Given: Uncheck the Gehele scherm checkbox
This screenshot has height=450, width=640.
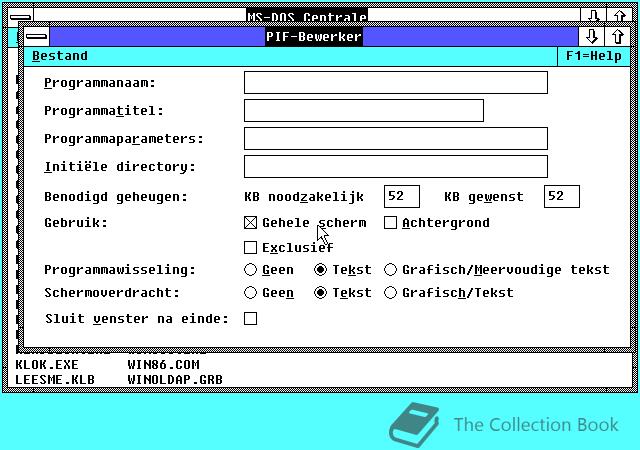Looking at the screenshot, I should (x=250, y=223).
